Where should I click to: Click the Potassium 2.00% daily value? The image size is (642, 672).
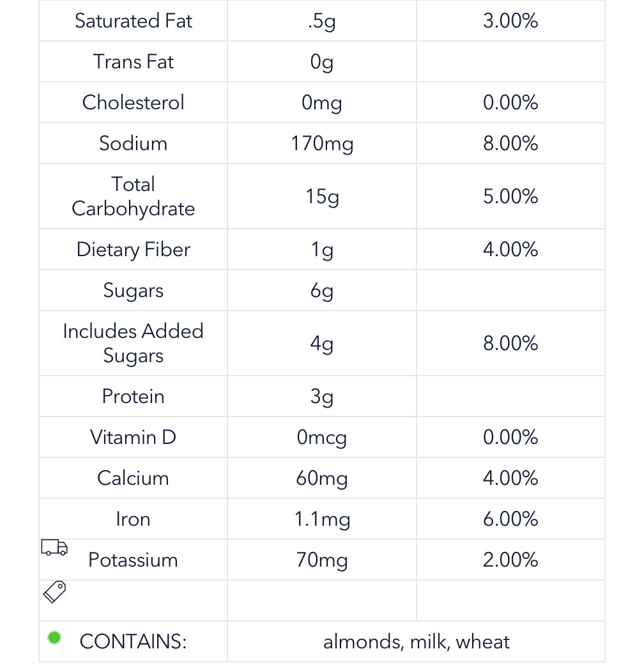point(510,560)
